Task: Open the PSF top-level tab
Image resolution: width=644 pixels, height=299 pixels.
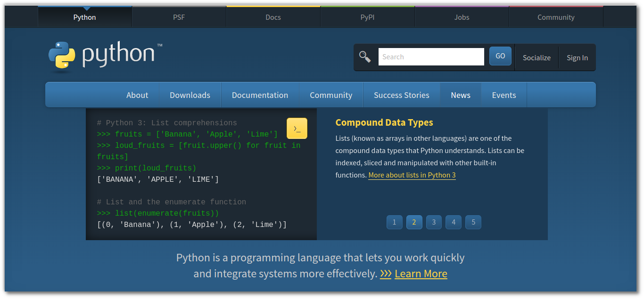Action: point(179,17)
